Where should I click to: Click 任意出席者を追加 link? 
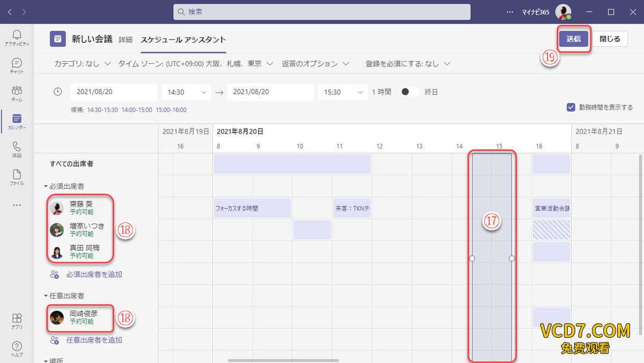(x=94, y=340)
